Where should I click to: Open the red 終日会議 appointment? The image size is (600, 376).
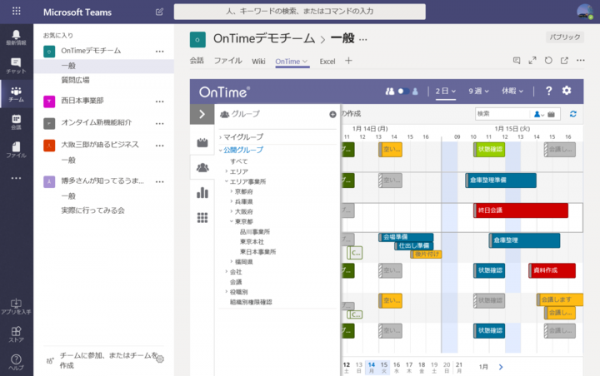coord(520,210)
